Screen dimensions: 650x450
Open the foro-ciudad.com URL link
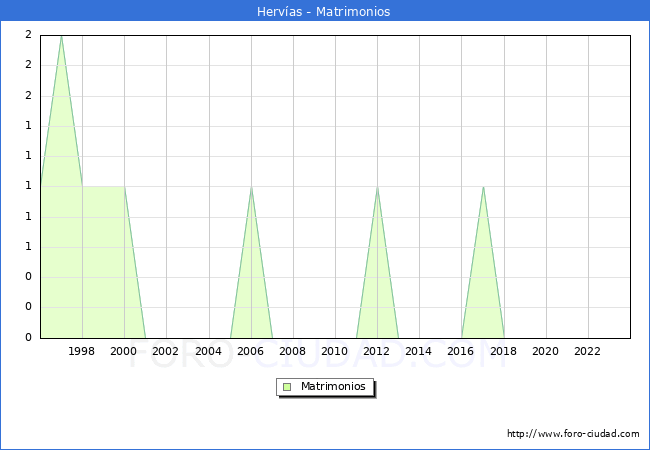pos(573,433)
